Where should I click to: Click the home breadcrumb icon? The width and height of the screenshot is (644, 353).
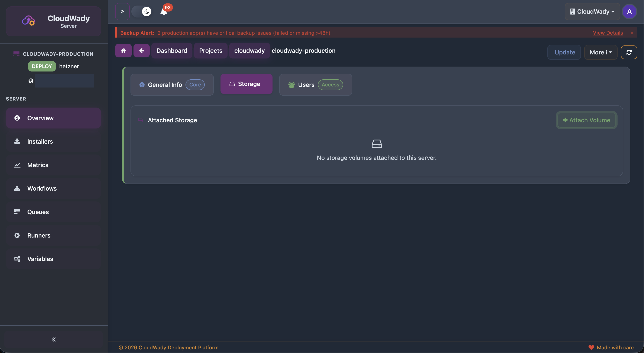123,51
